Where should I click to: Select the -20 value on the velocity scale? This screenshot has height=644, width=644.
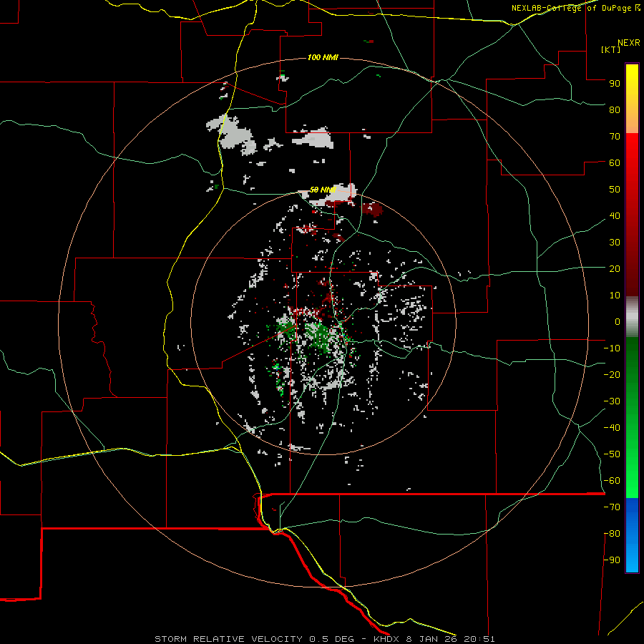click(612, 374)
